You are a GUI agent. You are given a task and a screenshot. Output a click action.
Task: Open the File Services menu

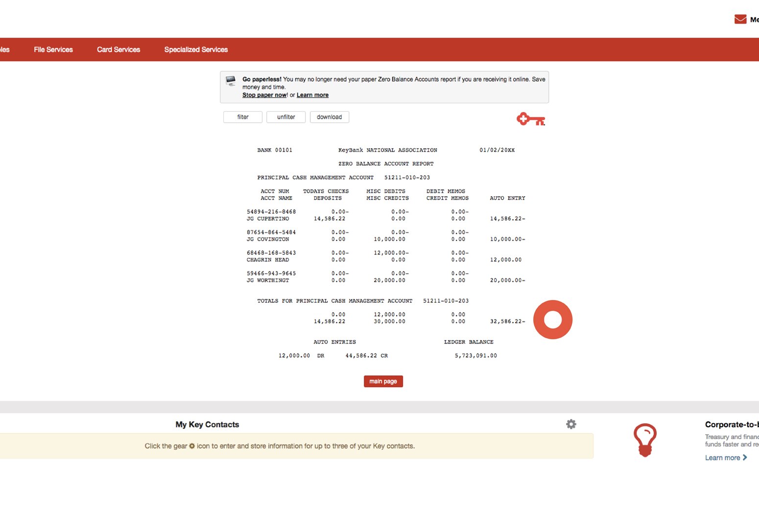click(53, 49)
